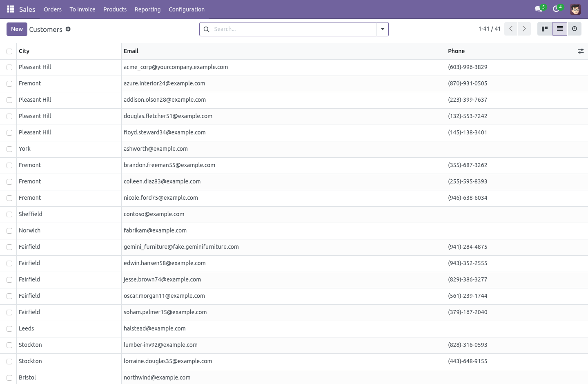Screen dimensions: 588x384
Task: Check the York customer row
Action: click(9, 149)
